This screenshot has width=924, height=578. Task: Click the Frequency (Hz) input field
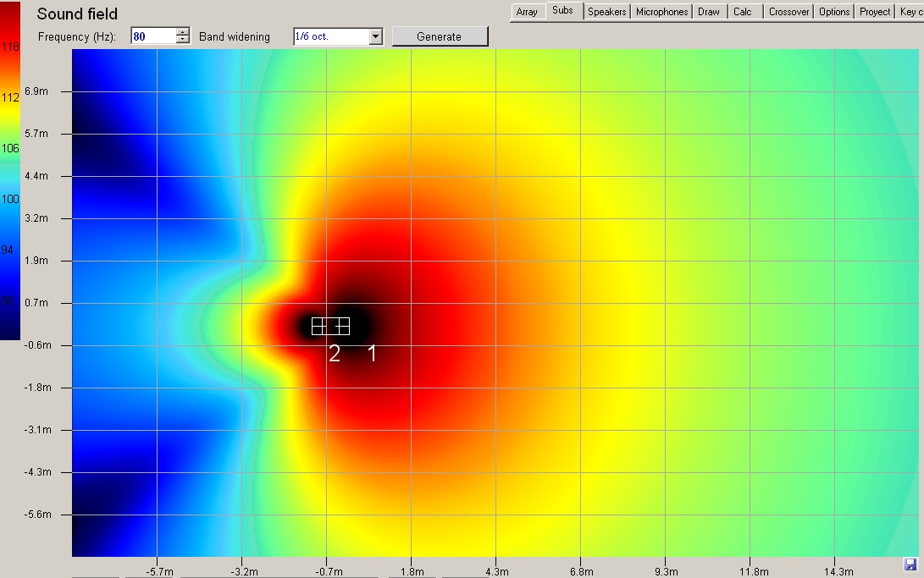[154, 36]
